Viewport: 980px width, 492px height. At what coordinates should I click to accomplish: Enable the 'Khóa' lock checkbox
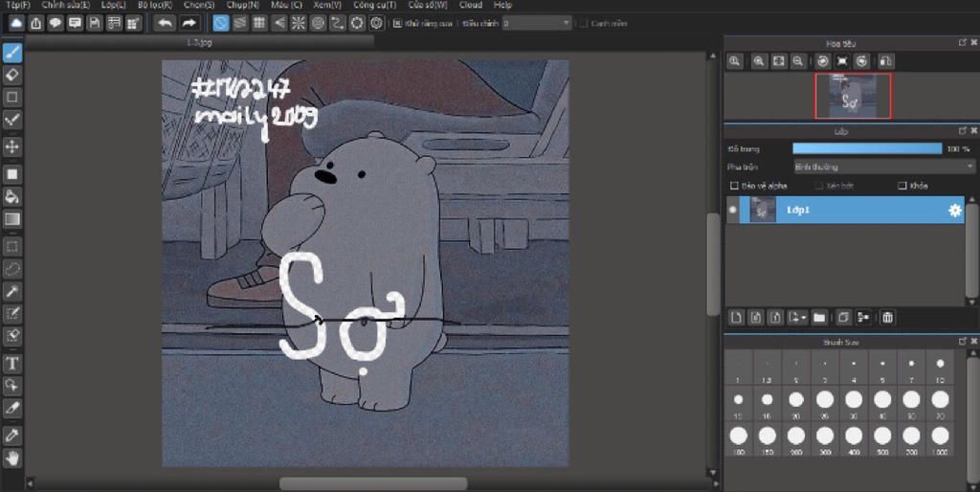[902, 186]
